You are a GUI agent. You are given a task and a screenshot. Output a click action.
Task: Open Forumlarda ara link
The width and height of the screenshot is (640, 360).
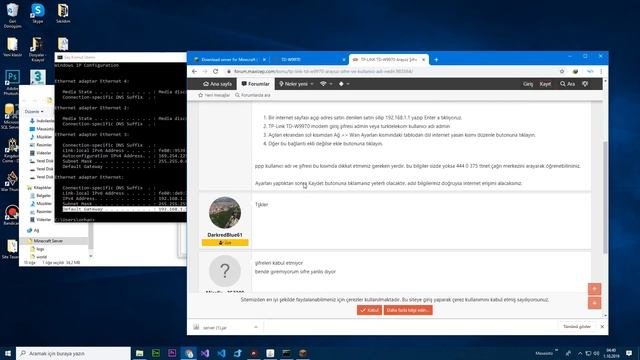(253, 95)
